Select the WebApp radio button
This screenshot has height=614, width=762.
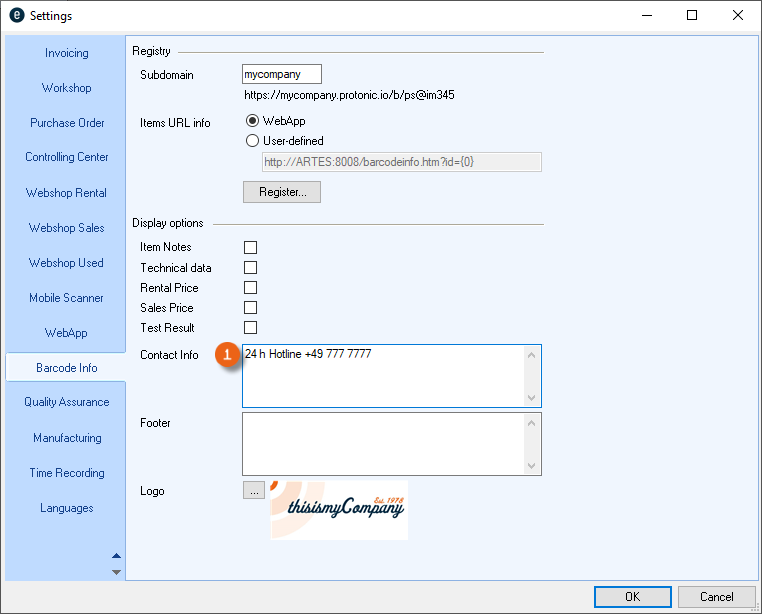tap(252, 121)
